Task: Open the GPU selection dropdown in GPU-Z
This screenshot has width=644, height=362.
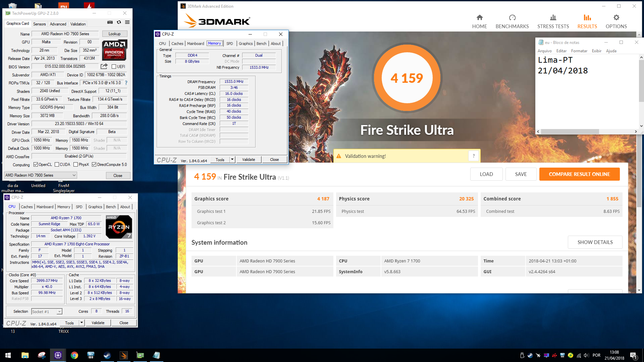Action: 41,175
